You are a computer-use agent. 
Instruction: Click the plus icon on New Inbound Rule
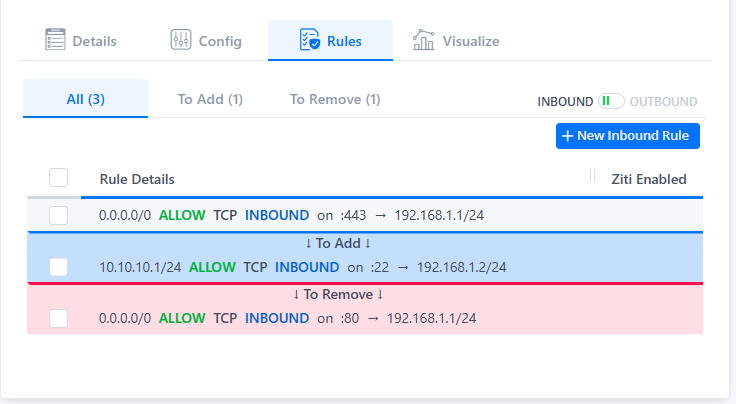[x=567, y=136]
